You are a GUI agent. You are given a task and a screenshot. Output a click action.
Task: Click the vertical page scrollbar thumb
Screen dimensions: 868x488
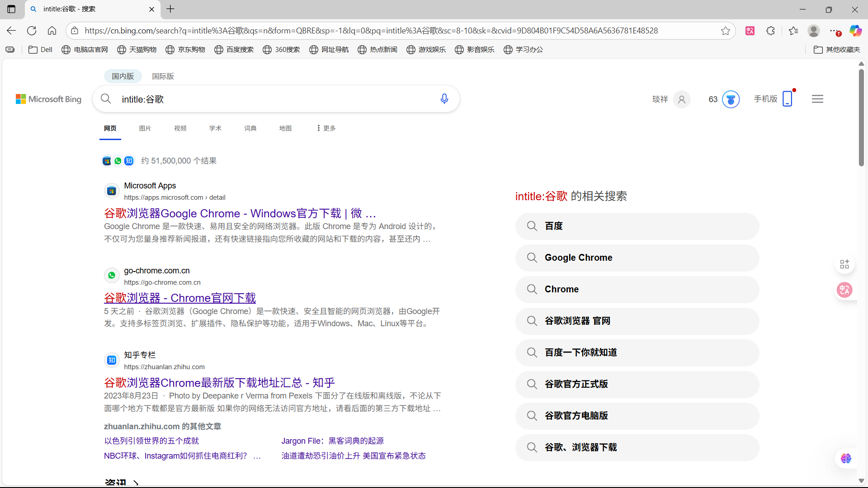click(861, 117)
